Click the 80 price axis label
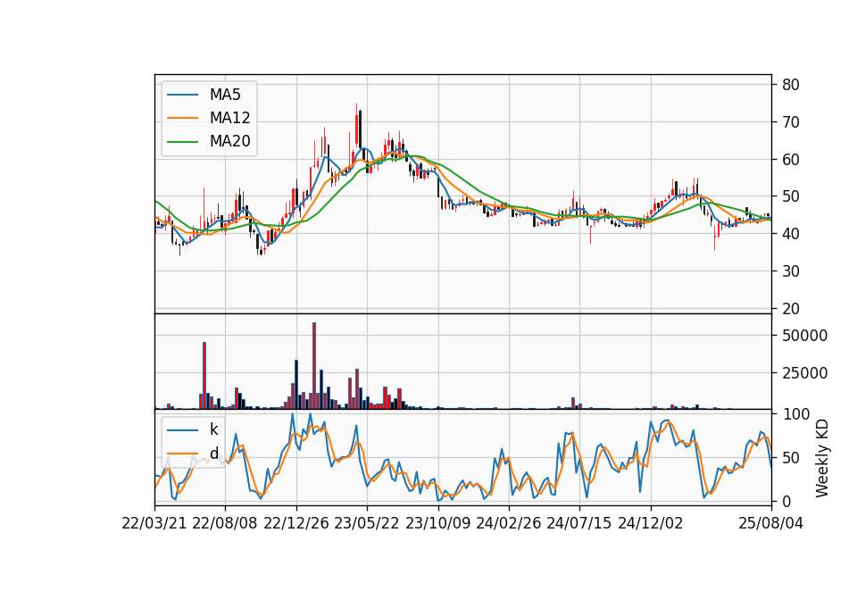857x616 pixels. pos(791,85)
